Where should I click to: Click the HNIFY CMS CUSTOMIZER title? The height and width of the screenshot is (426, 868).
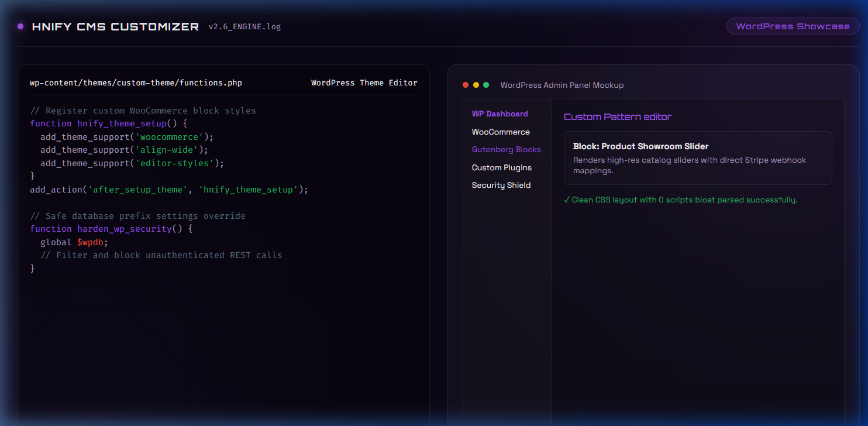(x=116, y=26)
